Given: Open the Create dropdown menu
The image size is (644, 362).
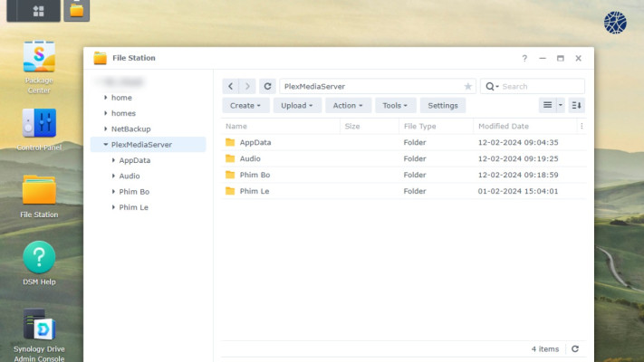Looking at the screenshot, I should [x=245, y=106].
